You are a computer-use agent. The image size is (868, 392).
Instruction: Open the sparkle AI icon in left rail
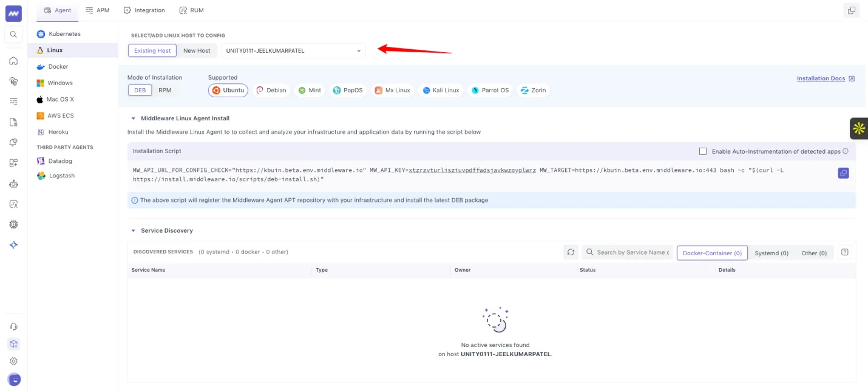click(13, 245)
